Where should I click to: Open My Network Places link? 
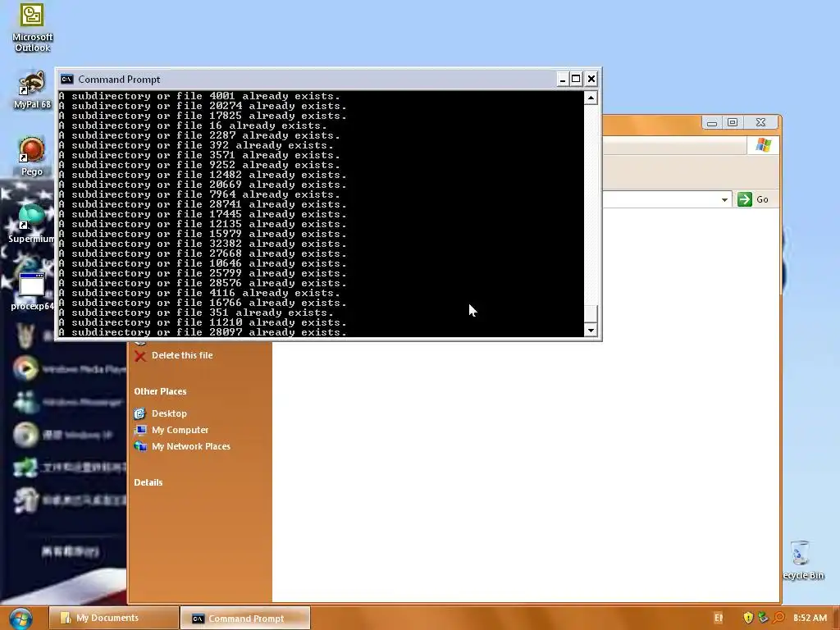(x=190, y=446)
